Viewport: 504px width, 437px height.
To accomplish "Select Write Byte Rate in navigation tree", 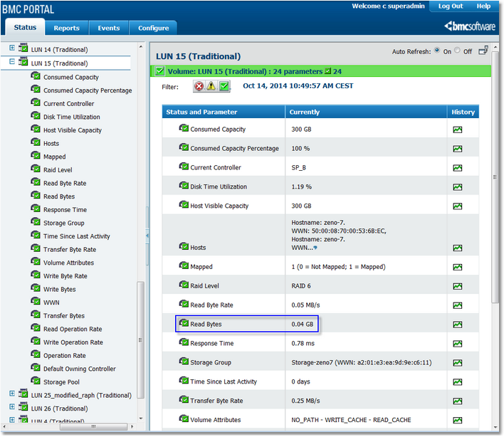I will click(x=65, y=276).
